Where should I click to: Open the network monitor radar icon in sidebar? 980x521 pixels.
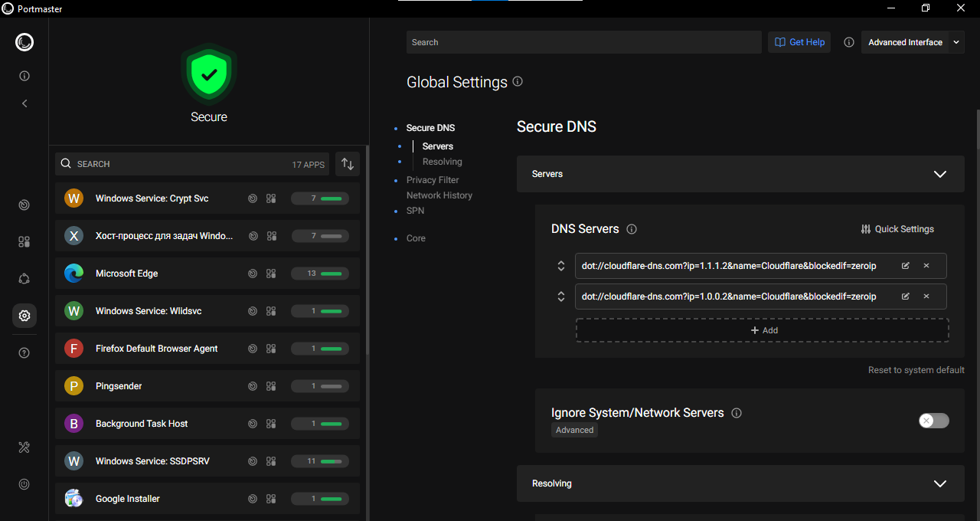click(x=24, y=205)
